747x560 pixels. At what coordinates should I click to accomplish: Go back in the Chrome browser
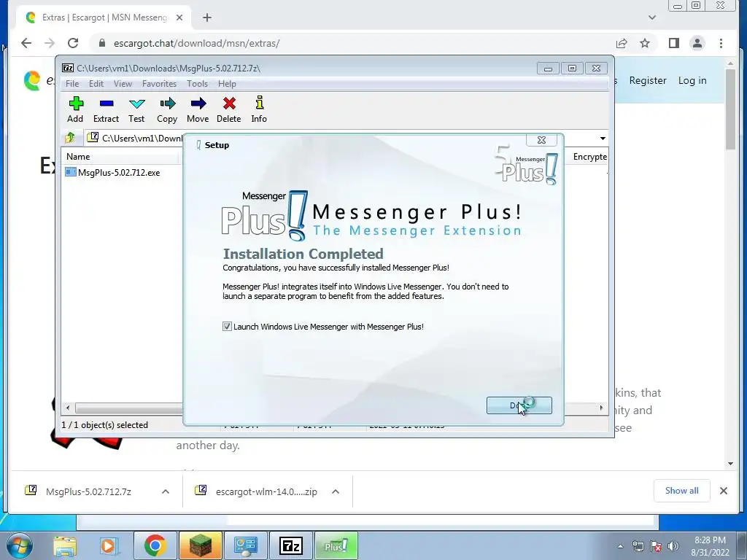click(26, 43)
